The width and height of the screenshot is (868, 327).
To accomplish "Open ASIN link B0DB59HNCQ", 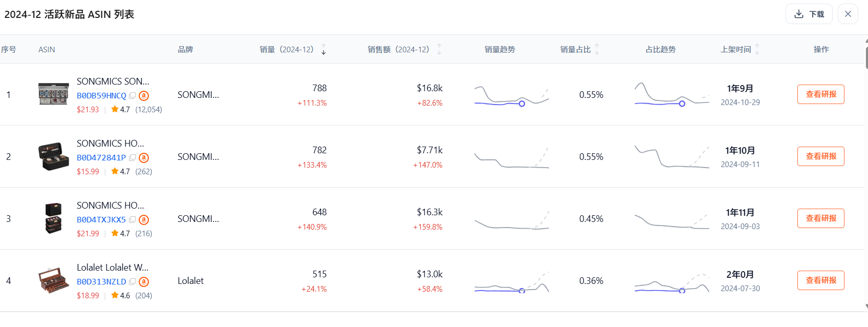I will coord(101,95).
